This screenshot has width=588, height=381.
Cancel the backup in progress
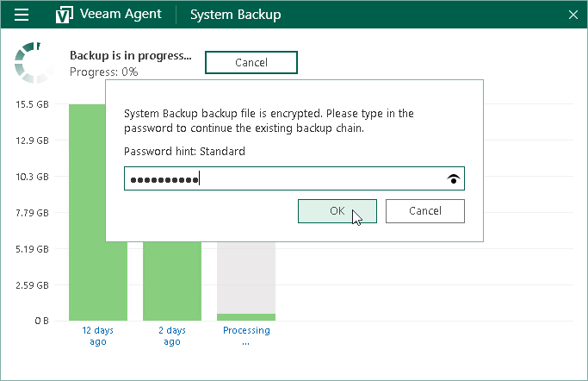(251, 62)
